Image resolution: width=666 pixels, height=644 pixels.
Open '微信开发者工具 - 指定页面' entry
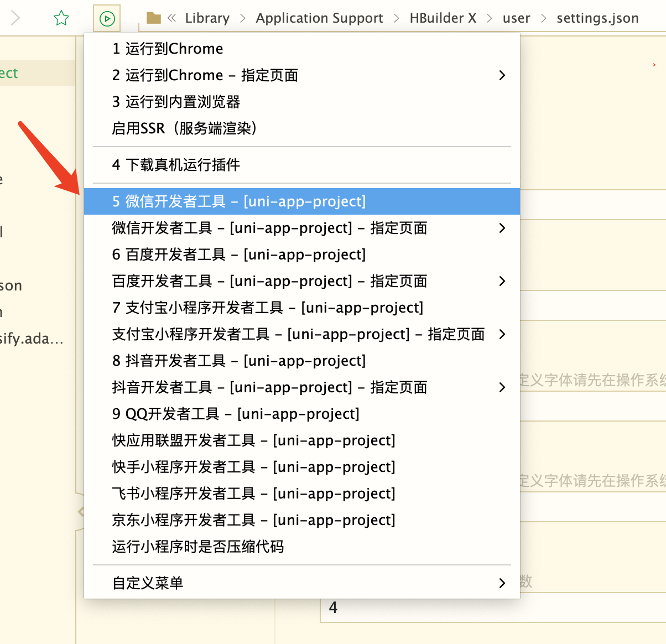pos(302,228)
